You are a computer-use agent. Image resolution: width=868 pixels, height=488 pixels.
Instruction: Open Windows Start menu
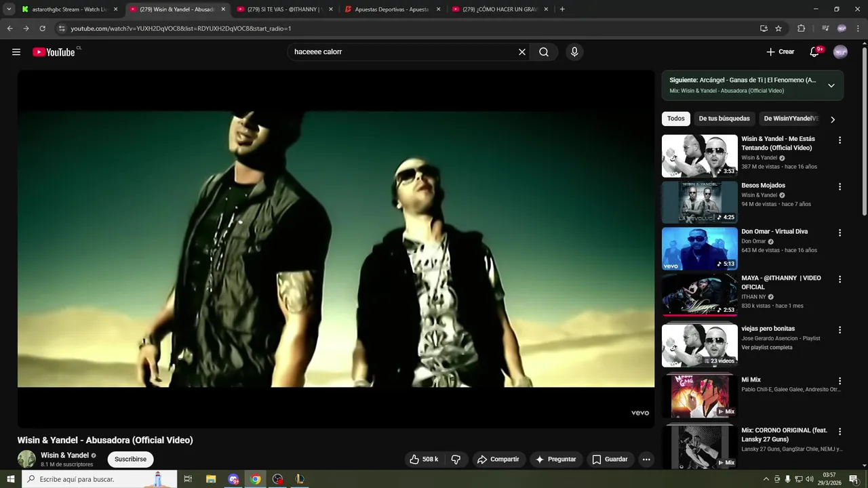pyautogui.click(x=10, y=479)
